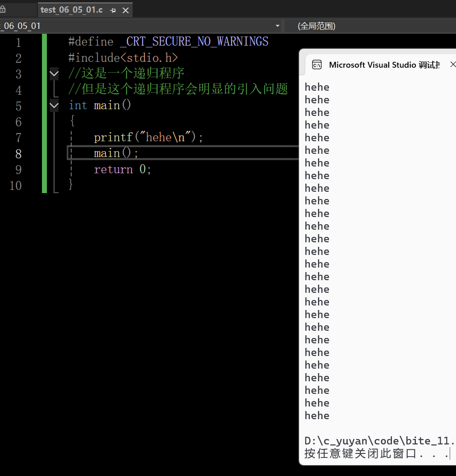Close the debug console window tab
This screenshot has height=476, width=456.
click(x=453, y=65)
